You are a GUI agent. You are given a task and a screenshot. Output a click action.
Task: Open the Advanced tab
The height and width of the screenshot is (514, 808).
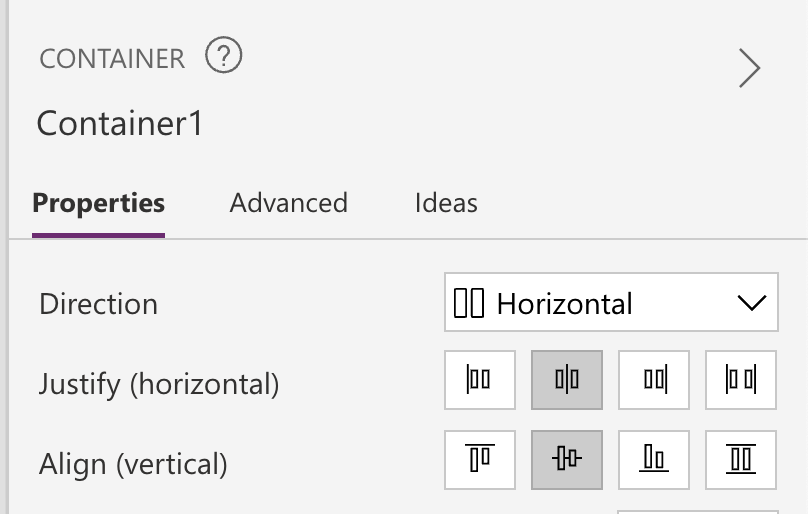pyautogui.click(x=288, y=203)
